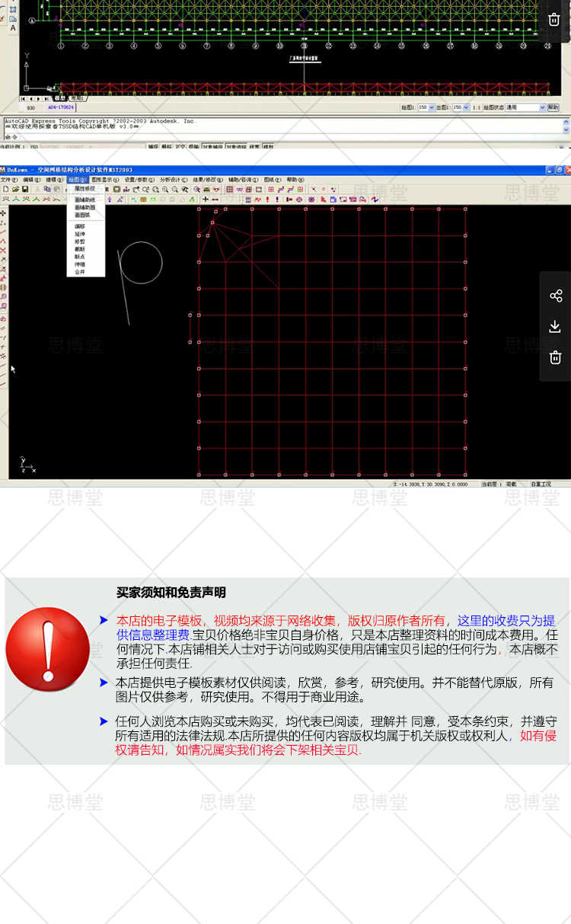
Task: Open the 文件 menu in MST2003
Action: [8, 180]
